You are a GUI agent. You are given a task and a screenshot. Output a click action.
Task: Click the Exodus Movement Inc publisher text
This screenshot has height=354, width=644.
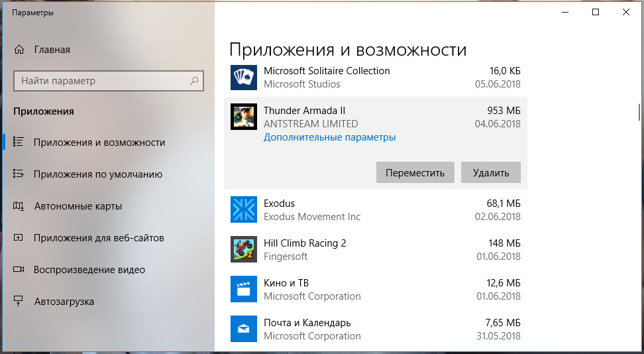(x=312, y=217)
